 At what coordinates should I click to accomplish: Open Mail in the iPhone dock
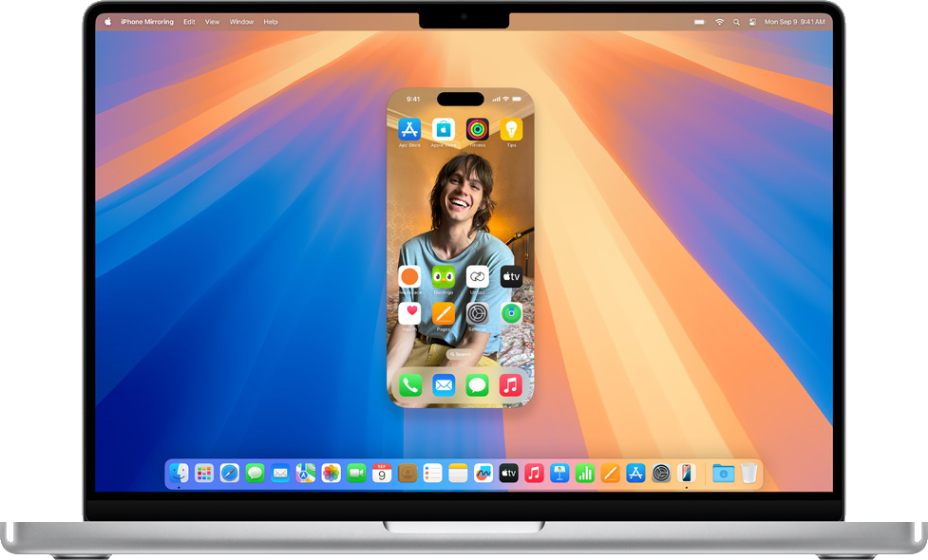tap(444, 385)
